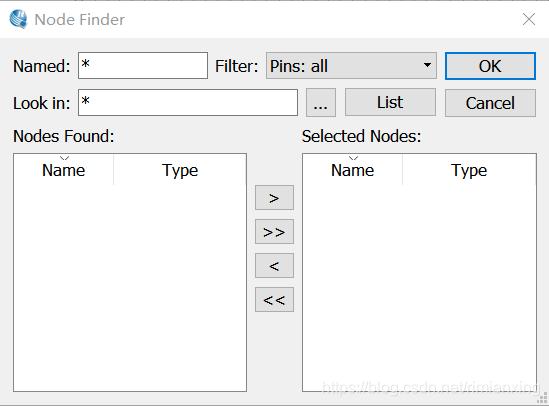Click the Node Finder globe icon in title bar
This screenshot has height=406, width=549.
tap(18, 19)
